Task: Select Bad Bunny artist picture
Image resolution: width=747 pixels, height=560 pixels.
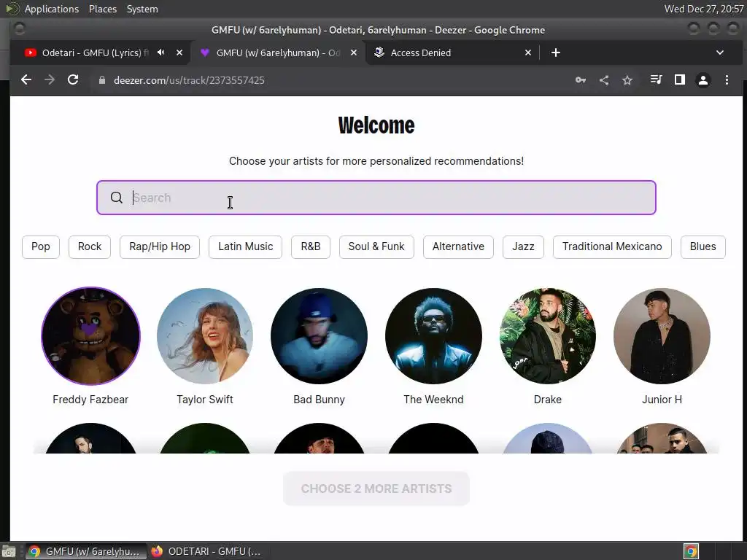Action: (x=320, y=335)
